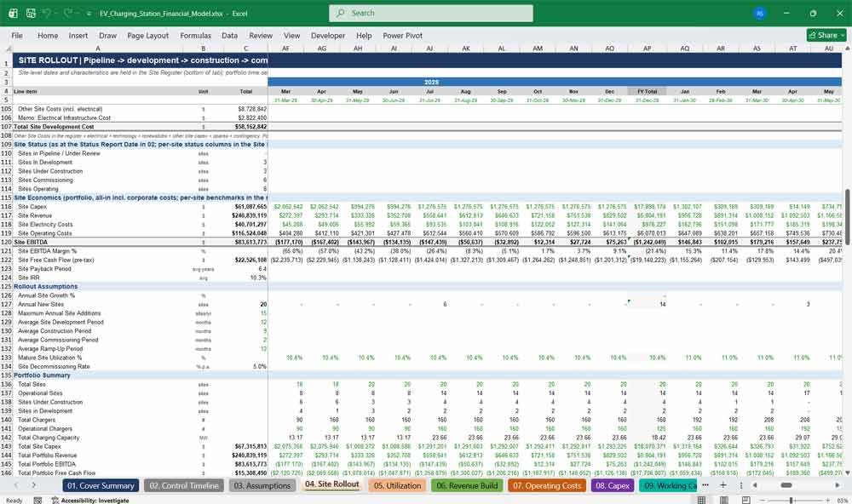Open the Developer ribbon tab

click(328, 35)
